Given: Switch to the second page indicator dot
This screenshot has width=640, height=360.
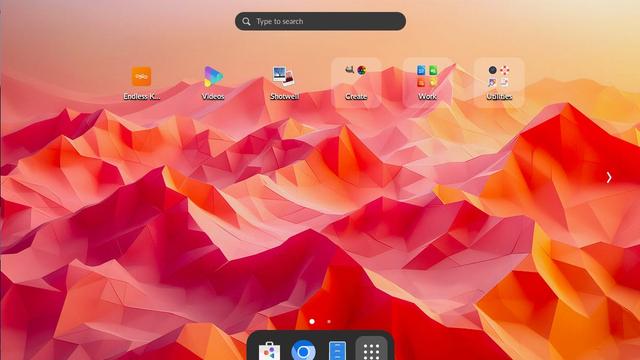Looking at the screenshot, I should click(329, 322).
